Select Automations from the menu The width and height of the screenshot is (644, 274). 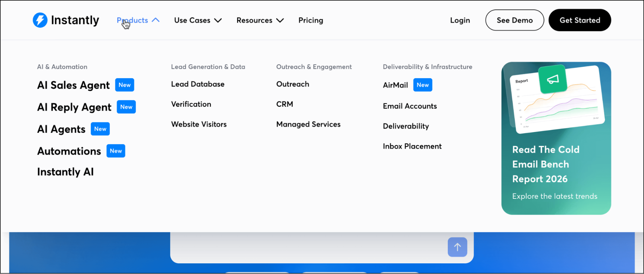tap(69, 151)
